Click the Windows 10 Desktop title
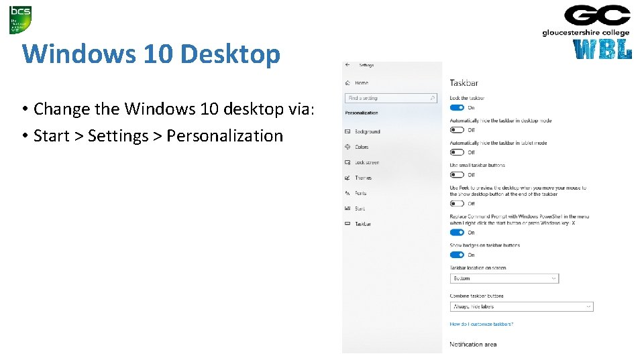The width and height of the screenshot is (644, 362). [151, 54]
